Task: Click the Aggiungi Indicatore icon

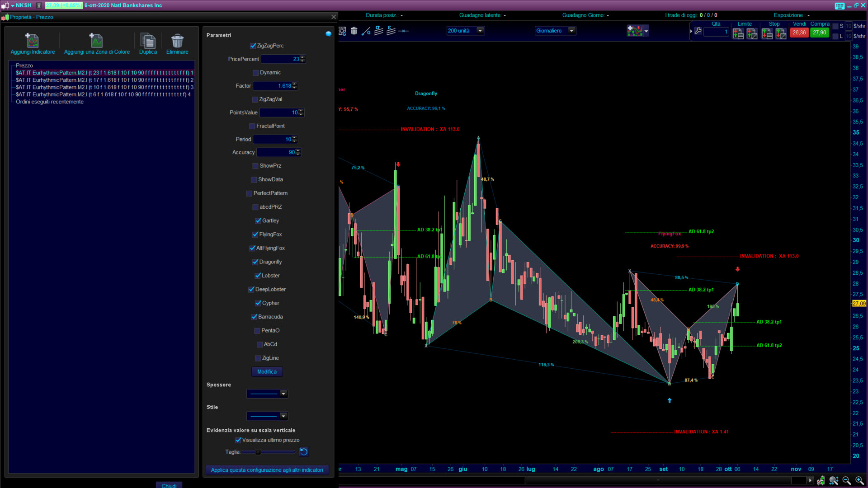Action: (32, 41)
